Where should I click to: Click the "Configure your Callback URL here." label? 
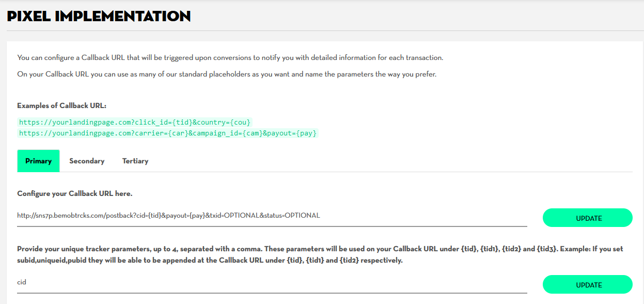(75, 193)
